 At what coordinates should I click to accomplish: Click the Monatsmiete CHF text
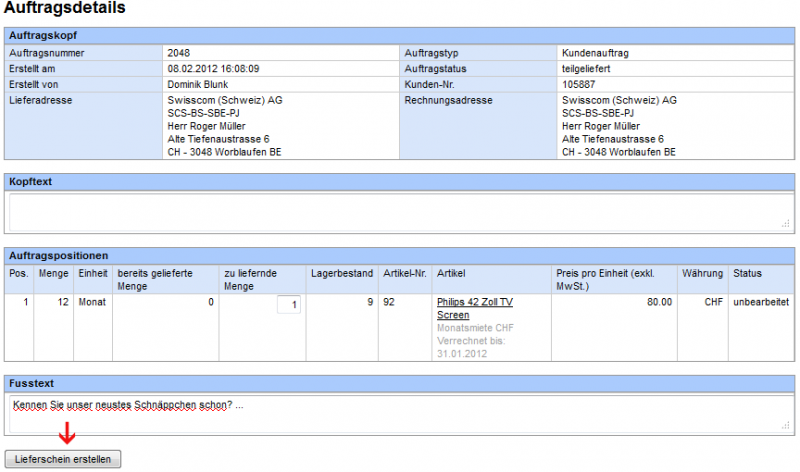[475, 328]
